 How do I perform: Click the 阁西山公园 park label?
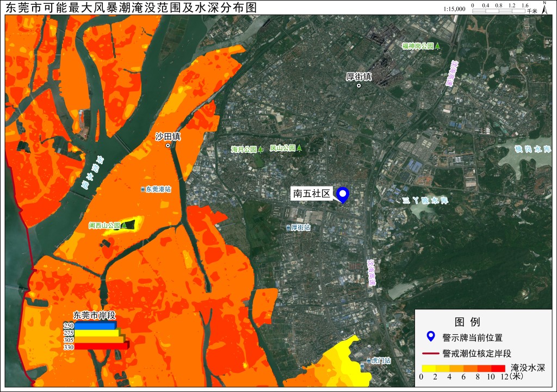tap(105, 226)
